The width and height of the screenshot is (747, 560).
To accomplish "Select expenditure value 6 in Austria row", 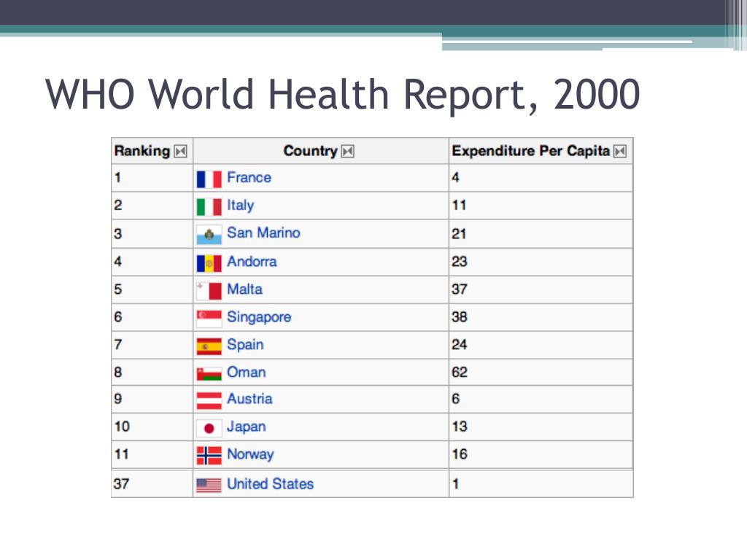I will (456, 399).
